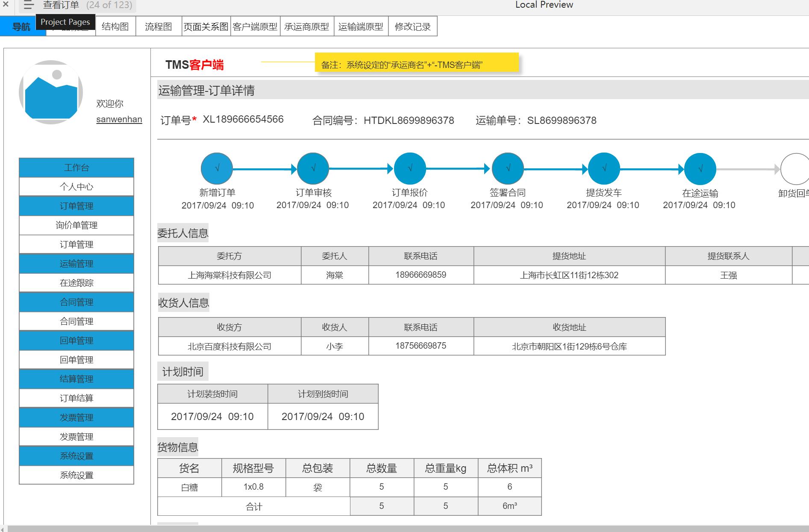Click the 6m³ total volume cell

pyautogui.click(x=510, y=506)
